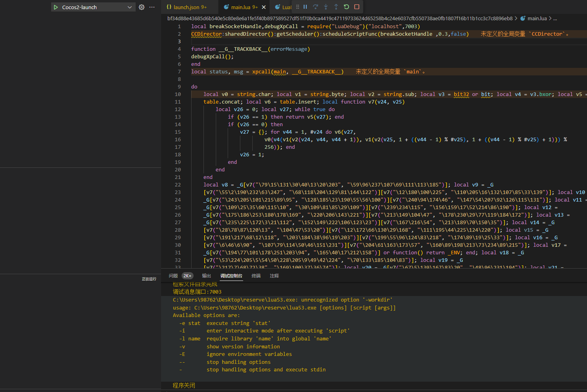Screen dimensions: 587x392
Task: Switch to the 终端 panel tab
Action: 256,276
